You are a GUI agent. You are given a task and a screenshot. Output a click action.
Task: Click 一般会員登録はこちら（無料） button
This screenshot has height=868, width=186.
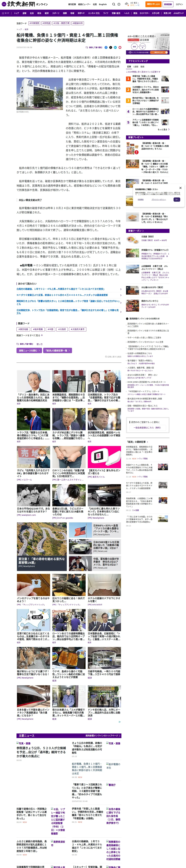148,428
